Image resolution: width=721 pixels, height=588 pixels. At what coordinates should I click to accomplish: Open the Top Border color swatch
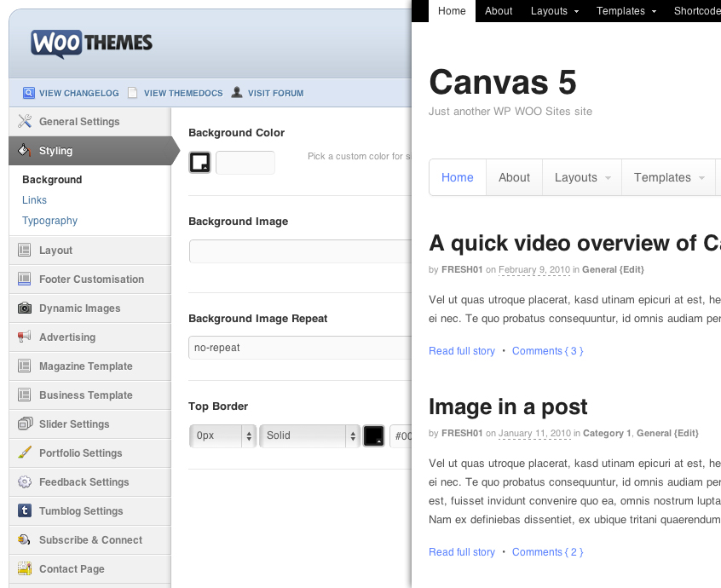pos(374,435)
